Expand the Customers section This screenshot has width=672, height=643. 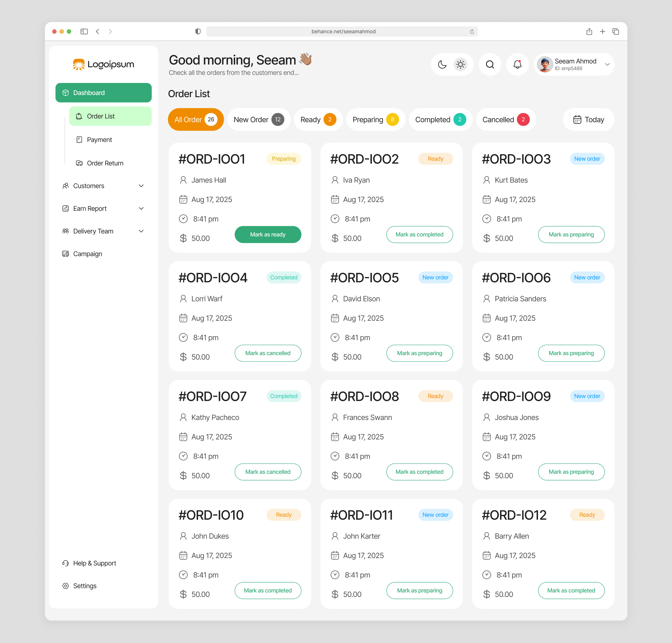(x=88, y=186)
